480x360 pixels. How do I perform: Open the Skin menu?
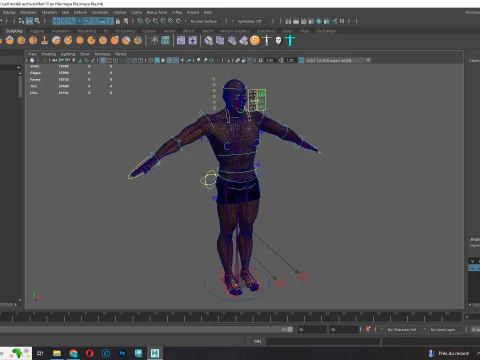point(65,12)
